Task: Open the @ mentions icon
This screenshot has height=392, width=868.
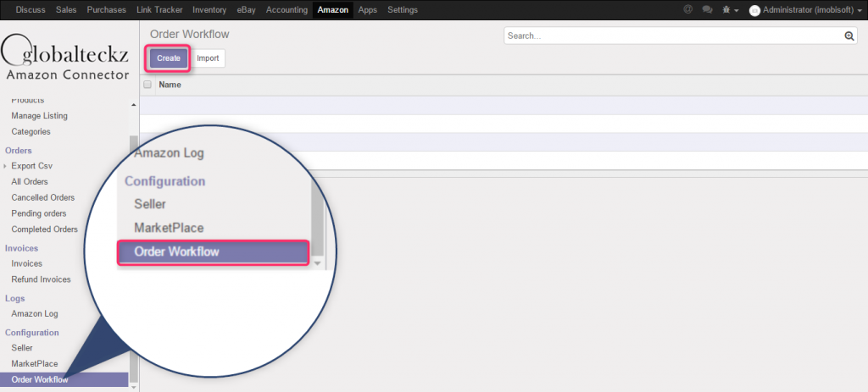Action: pos(687,9)
